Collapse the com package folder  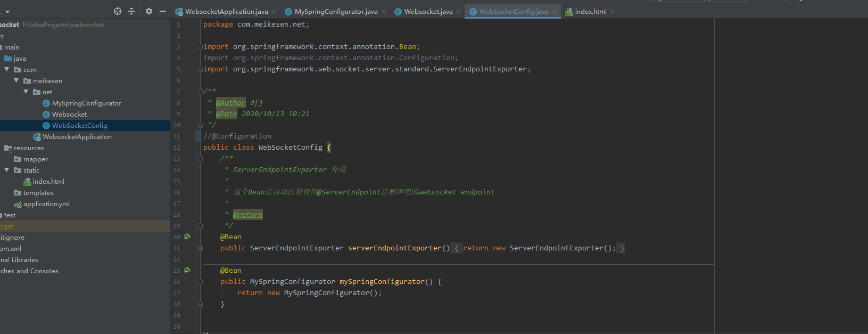[7, 69]
